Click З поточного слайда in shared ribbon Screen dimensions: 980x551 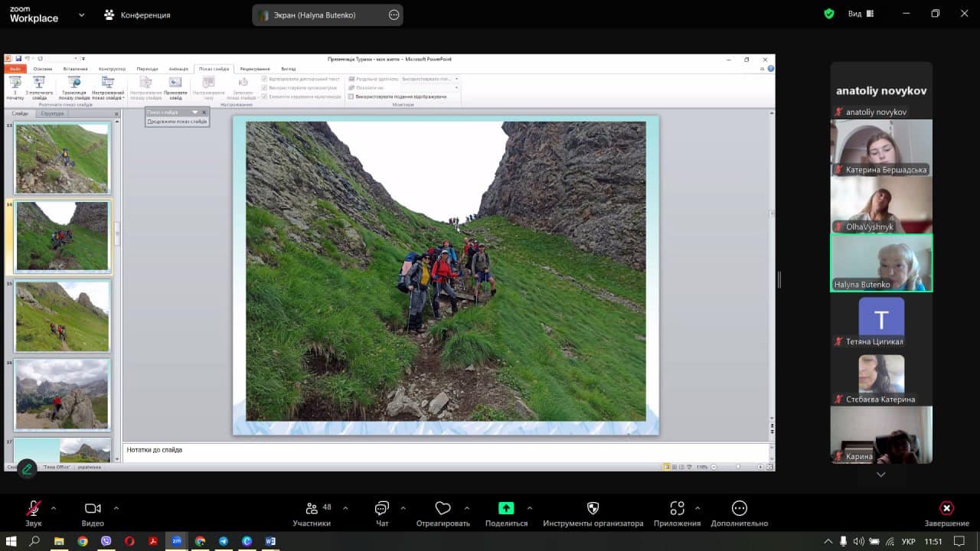(39, 88)
